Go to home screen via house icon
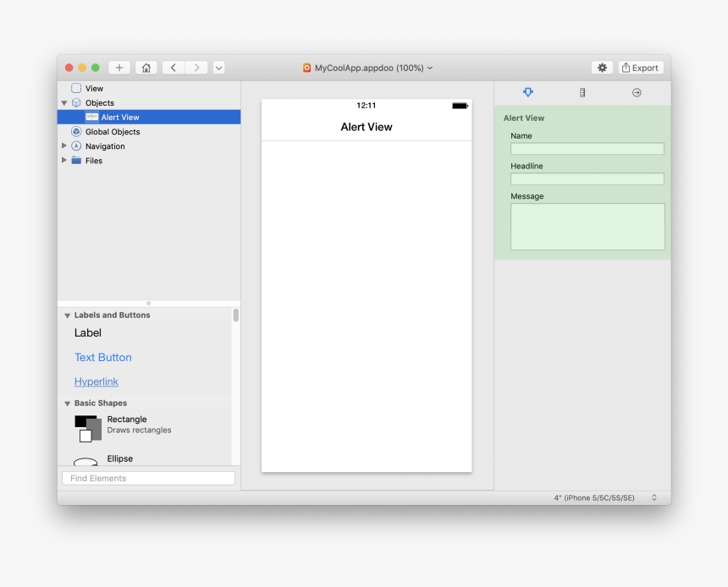 (x=146, y=68)
